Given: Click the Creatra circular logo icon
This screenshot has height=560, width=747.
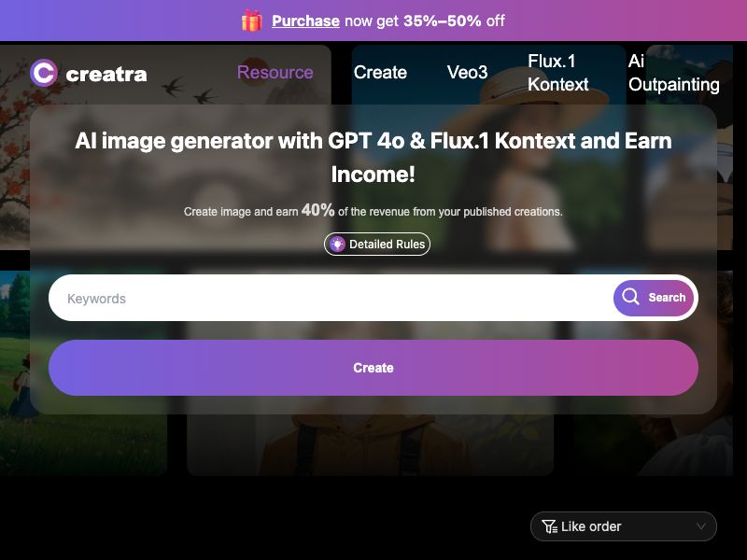Looking at the screenshot, I should click(x=44, y=73).
